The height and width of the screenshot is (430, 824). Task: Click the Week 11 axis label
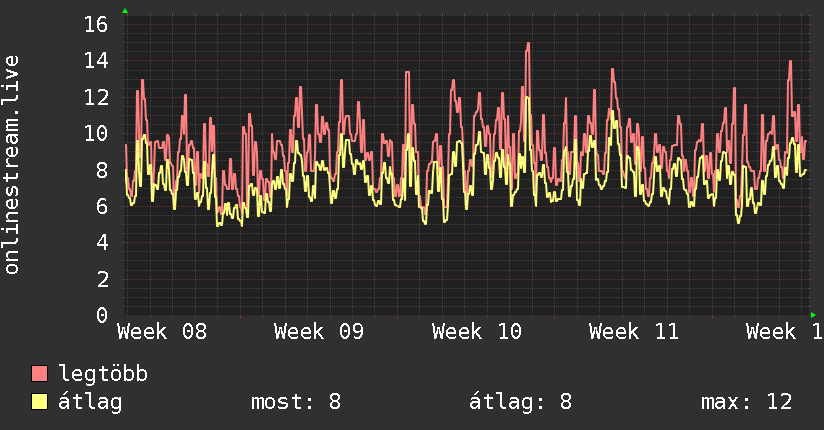[634, 332]
